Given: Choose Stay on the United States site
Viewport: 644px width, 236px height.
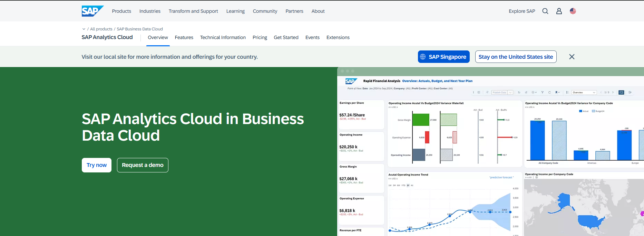Looking at the screenshot, I should [516, 57].
